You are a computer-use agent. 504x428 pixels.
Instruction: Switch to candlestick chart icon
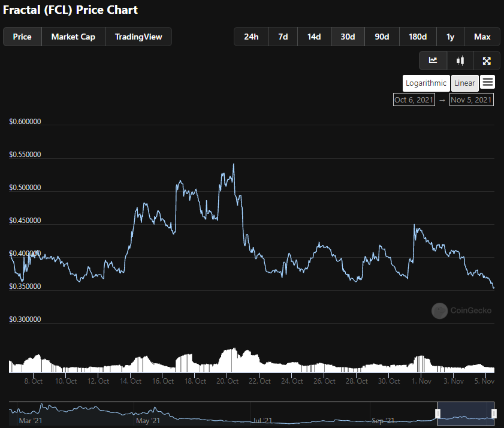[460, 61]
